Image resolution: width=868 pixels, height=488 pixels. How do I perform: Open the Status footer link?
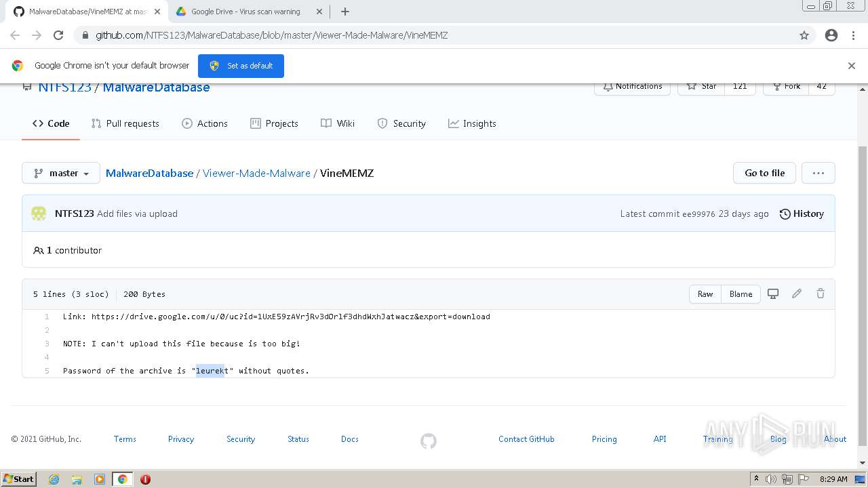[x=298, y=439]
